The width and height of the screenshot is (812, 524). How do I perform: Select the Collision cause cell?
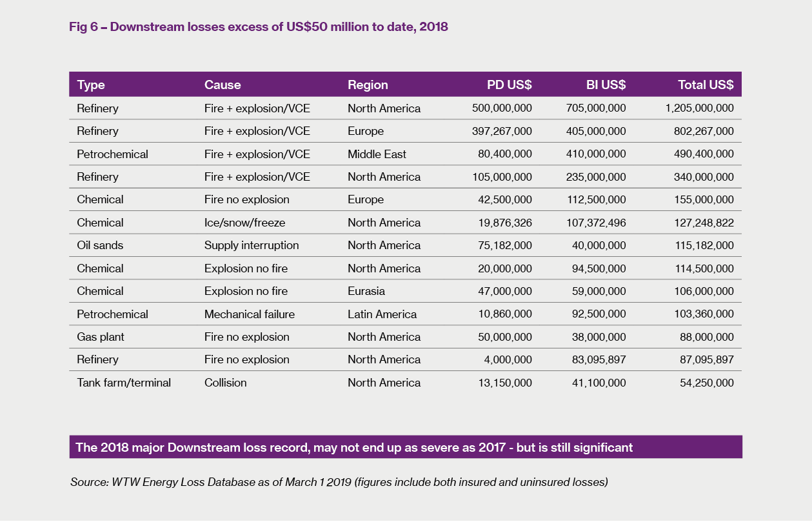(226, 383)
